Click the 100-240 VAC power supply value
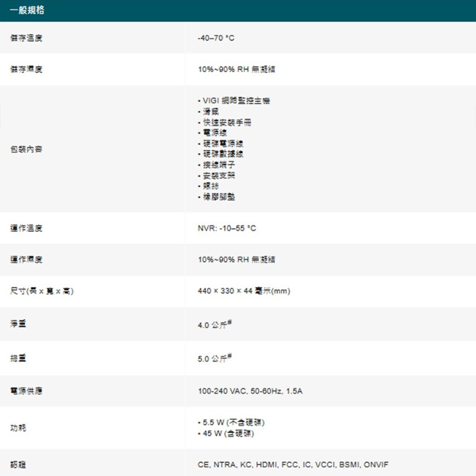476x476 pixels. click(250, 391)
